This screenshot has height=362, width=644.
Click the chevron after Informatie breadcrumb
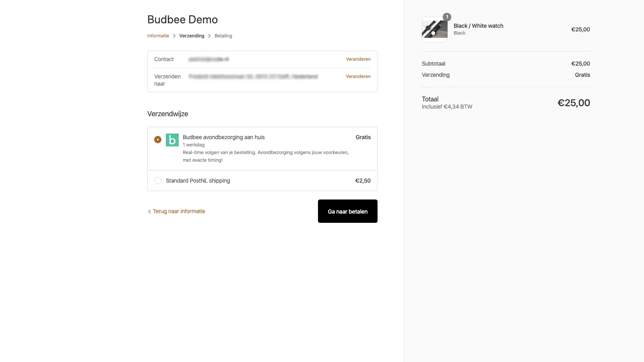pyautogui.click(x=174, y=36)
